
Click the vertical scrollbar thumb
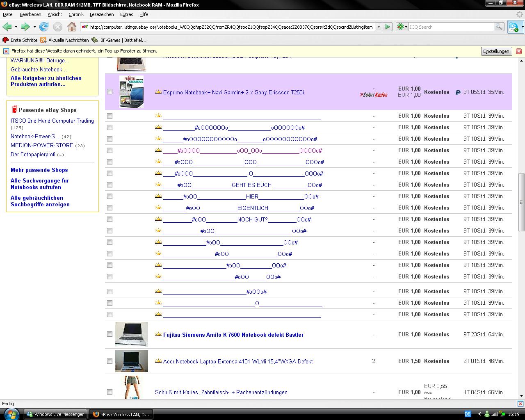click(x=521, y=202)
